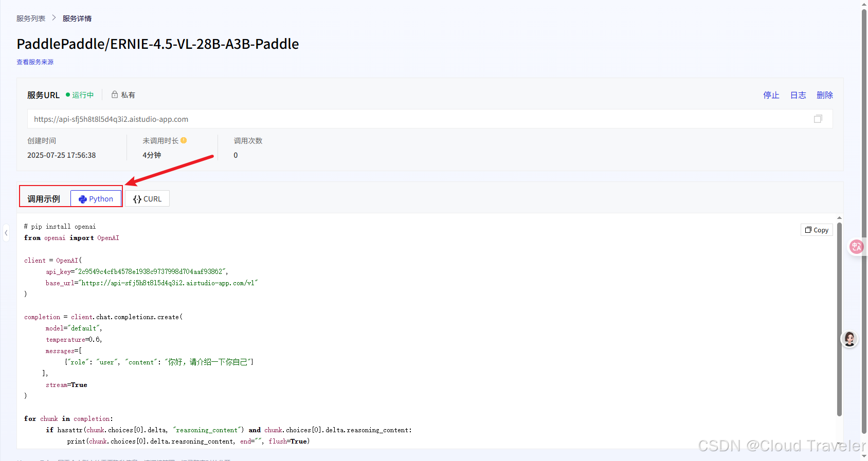Go back to 服务列表 in the breadcrumb
Image resolution: width=868 pixels, height=461 pixels.
click(x=31, y=19)
